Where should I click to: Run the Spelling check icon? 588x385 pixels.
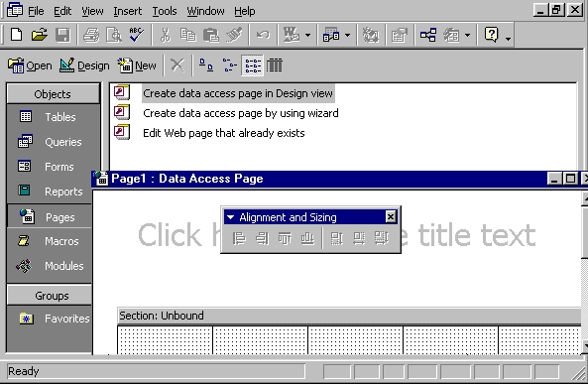[x=136, y=35]
